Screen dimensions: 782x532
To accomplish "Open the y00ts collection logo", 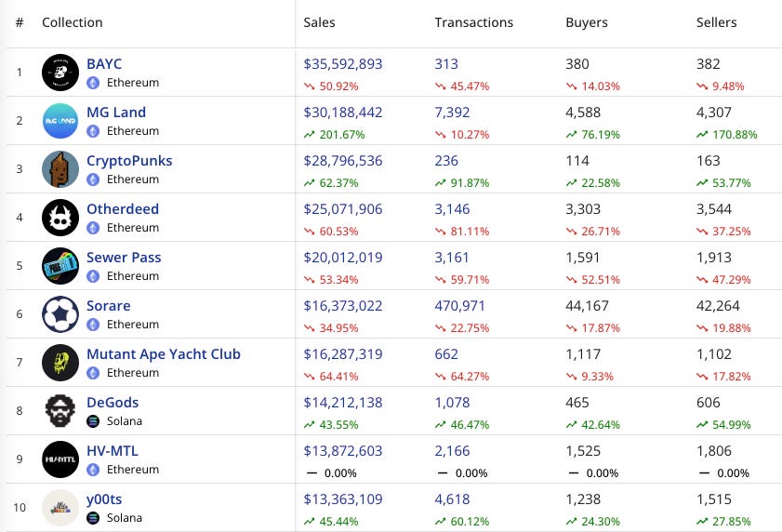I will (x=60, y=508).
